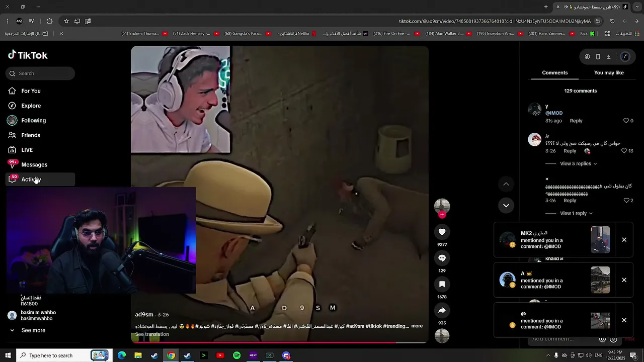This screenshot has width=644, height=362.
Task: Open the Kick bookmark
Action: (x=587, y=34)
